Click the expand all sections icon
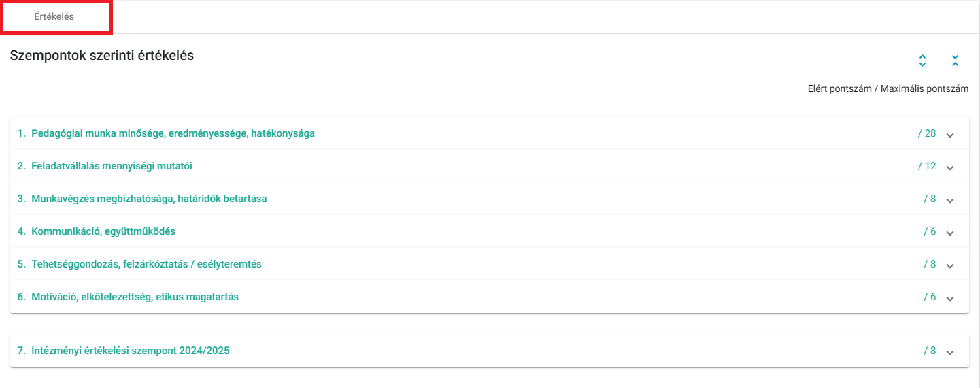 [922, 60]
